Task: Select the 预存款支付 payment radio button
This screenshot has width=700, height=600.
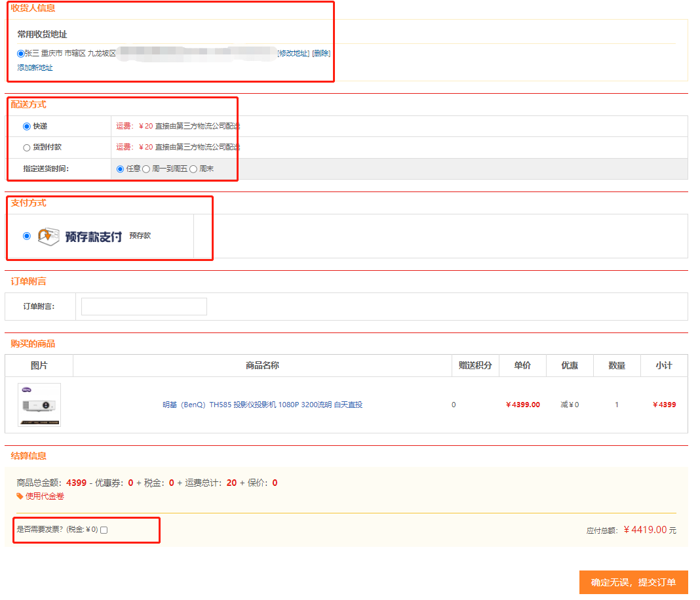Action: point(27,236)
